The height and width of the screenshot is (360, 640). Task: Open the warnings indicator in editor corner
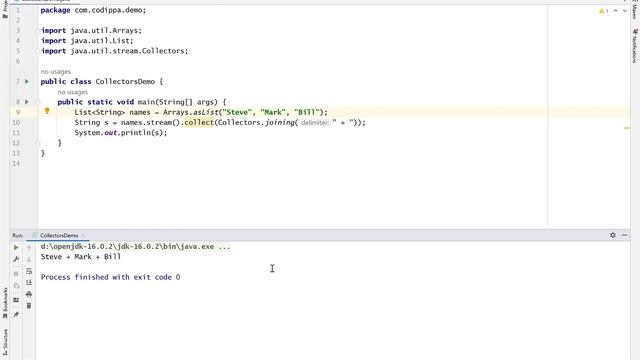(x=604, y=11)
